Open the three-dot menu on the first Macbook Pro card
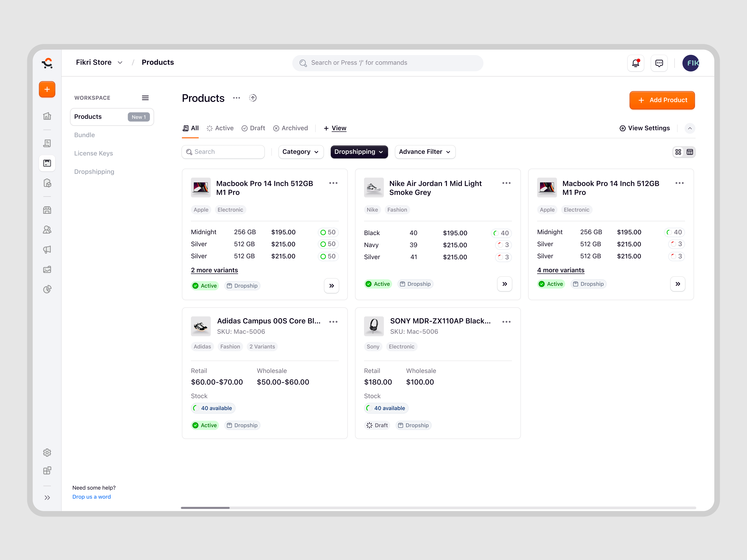This screenshot has height=560, width=747. click(333, 183)
